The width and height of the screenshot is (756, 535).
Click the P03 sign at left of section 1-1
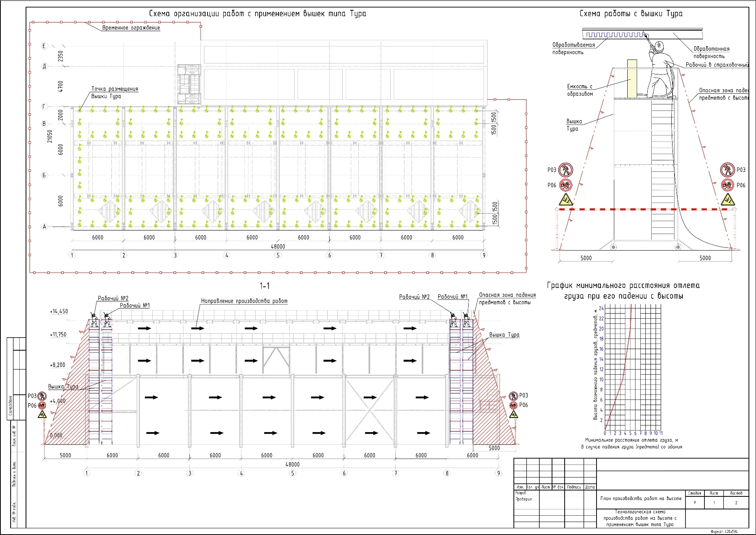(x=42, y=396)
